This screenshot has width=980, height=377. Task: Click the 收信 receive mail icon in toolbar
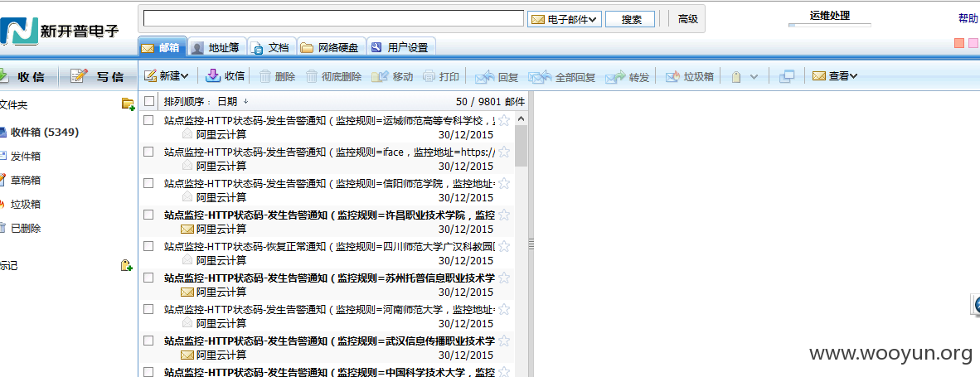(213, 76)
